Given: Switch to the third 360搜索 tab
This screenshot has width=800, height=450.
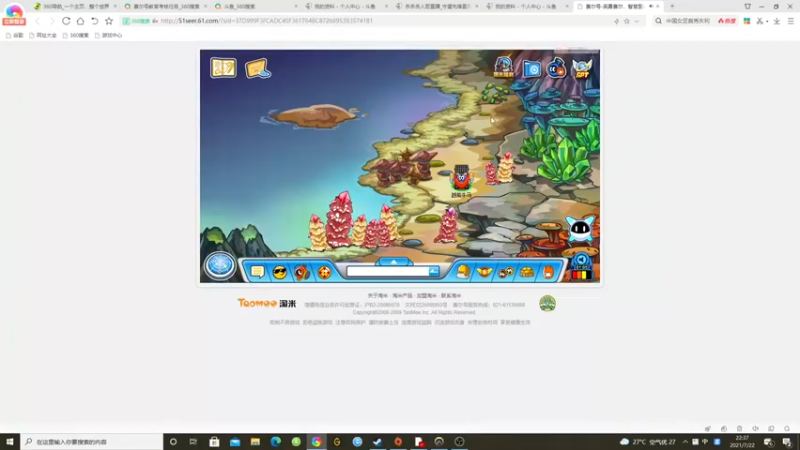Looking at the screenshot, I should pos(256,6).
